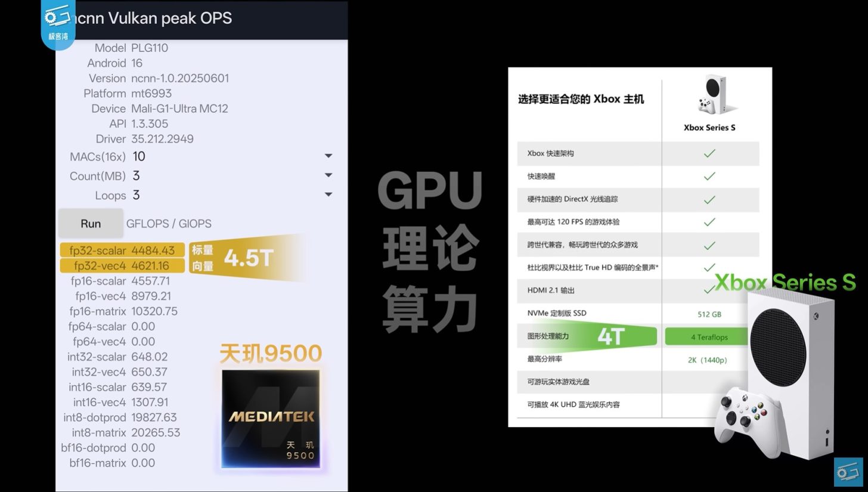Click the 快速唤醒 checkmark
Viewport: 868px width, 492px height.
pos(709,177)
